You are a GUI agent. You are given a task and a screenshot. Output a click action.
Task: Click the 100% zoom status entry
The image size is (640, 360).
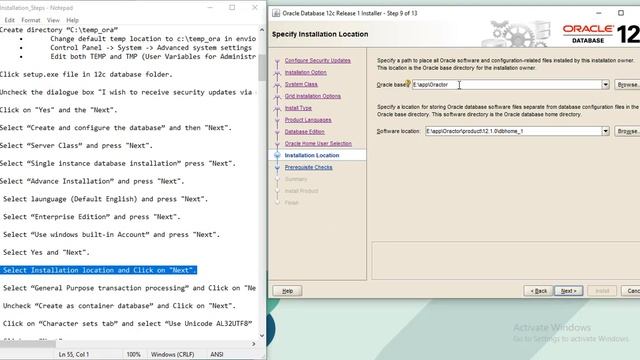pos(133,354)
